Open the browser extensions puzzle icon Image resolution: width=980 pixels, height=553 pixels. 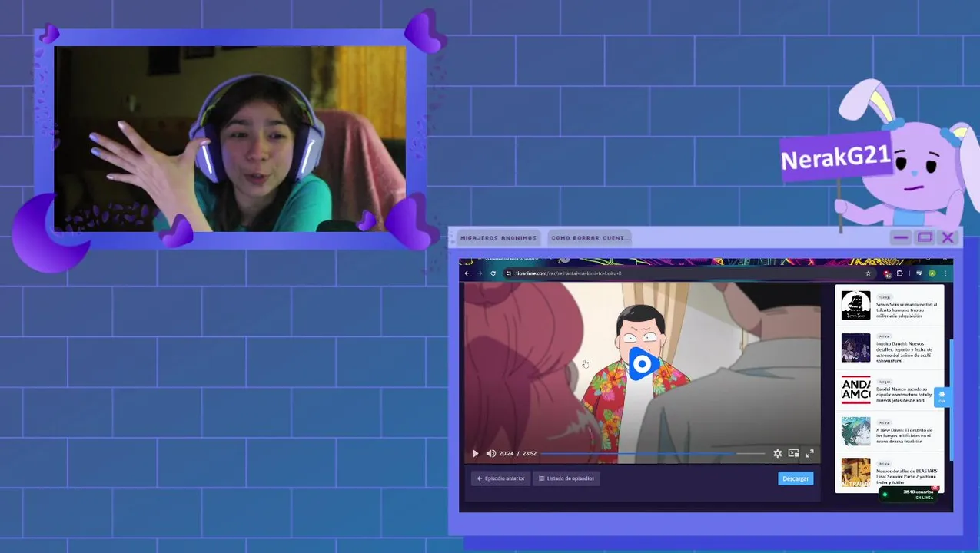coord(900,273)
